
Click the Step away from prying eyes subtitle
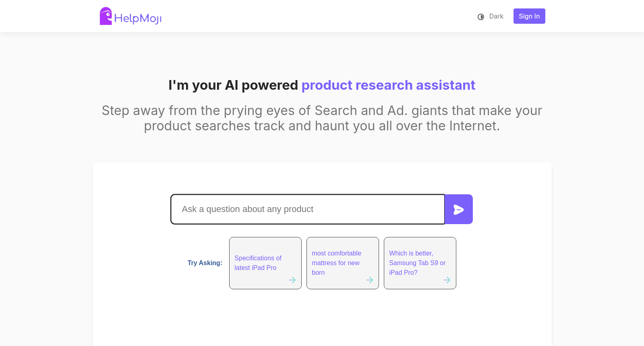[322, 118]
